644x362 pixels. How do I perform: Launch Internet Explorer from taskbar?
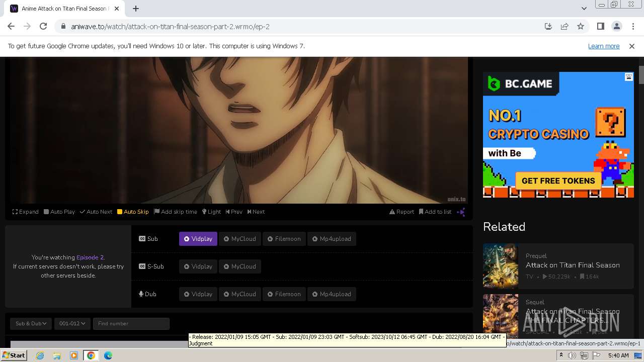[40, 355]
